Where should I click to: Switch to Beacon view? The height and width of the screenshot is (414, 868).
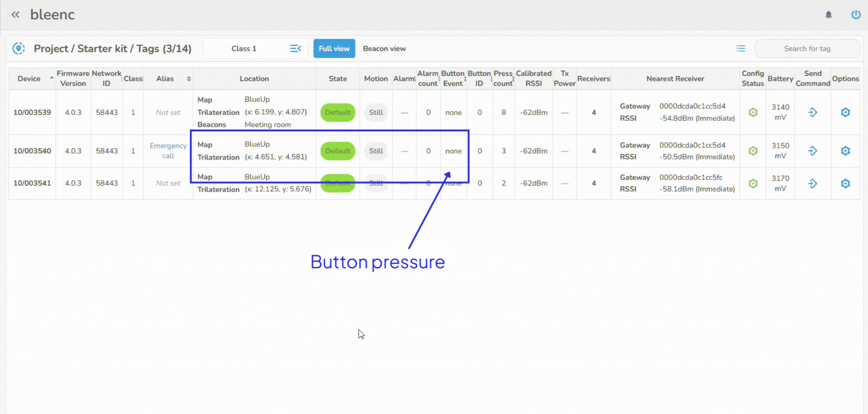[384, 48]
